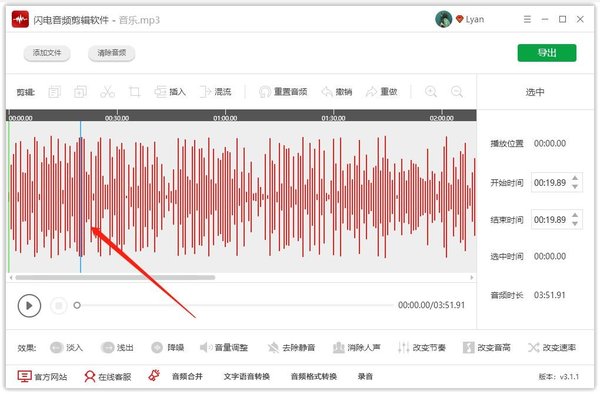Redo with the 重做 button
This screenshot has height=394, width=600.
pyautogui.click(x=382, y=92)
